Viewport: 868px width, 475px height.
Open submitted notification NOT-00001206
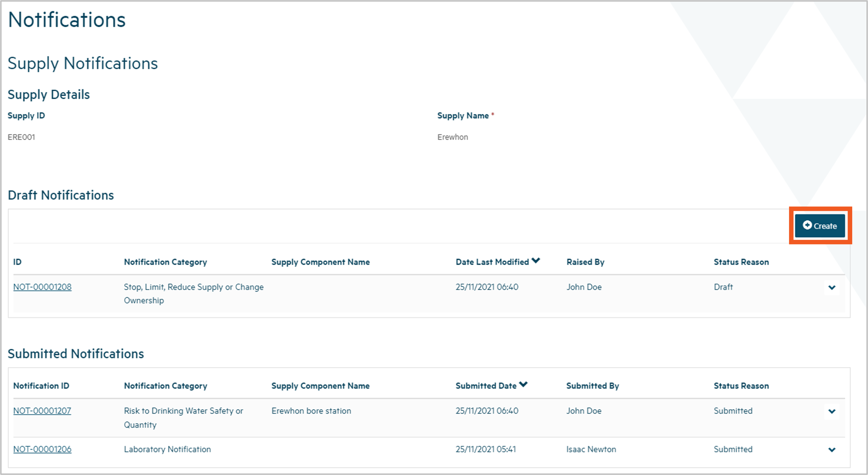click(42, 449)
